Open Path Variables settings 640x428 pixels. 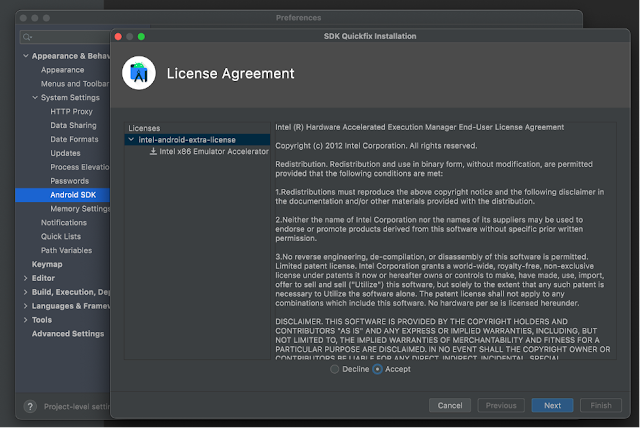click(66, 250)
